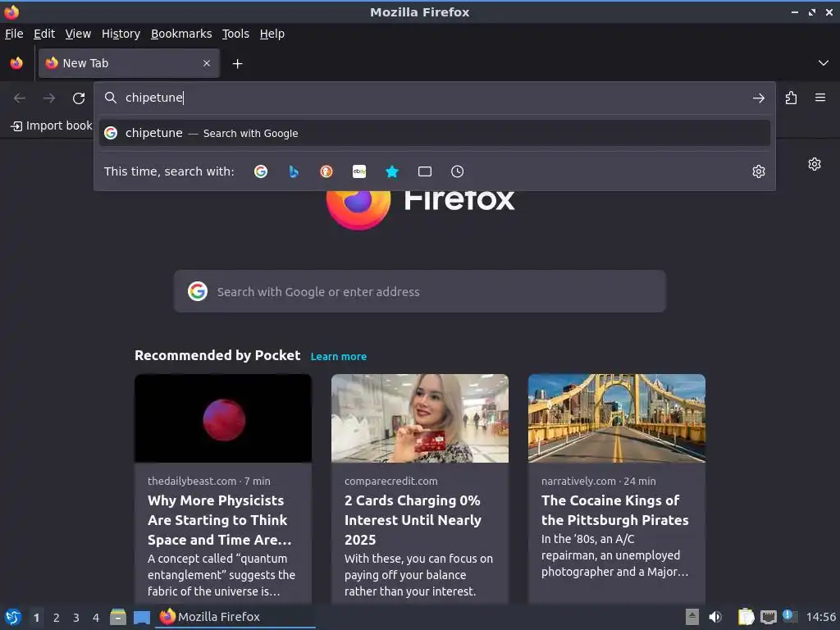Open the clipboard tray icon

(746, 617)
